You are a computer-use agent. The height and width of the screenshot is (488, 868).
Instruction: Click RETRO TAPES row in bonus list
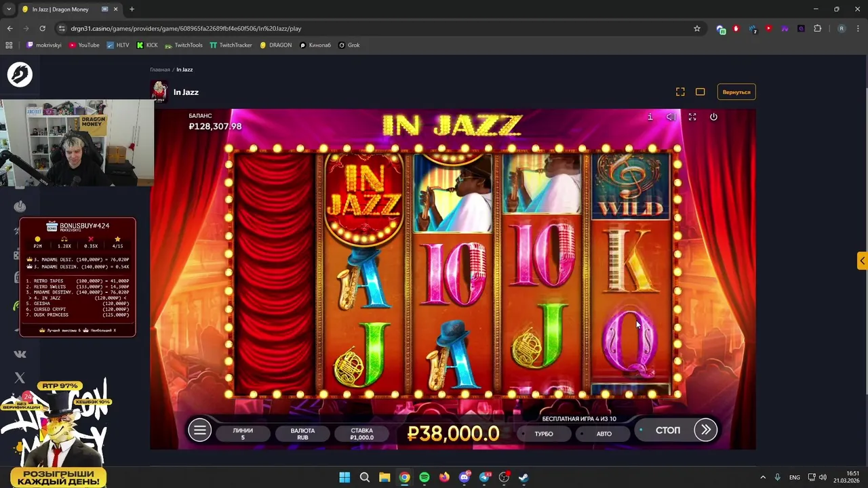click(77, 281)
